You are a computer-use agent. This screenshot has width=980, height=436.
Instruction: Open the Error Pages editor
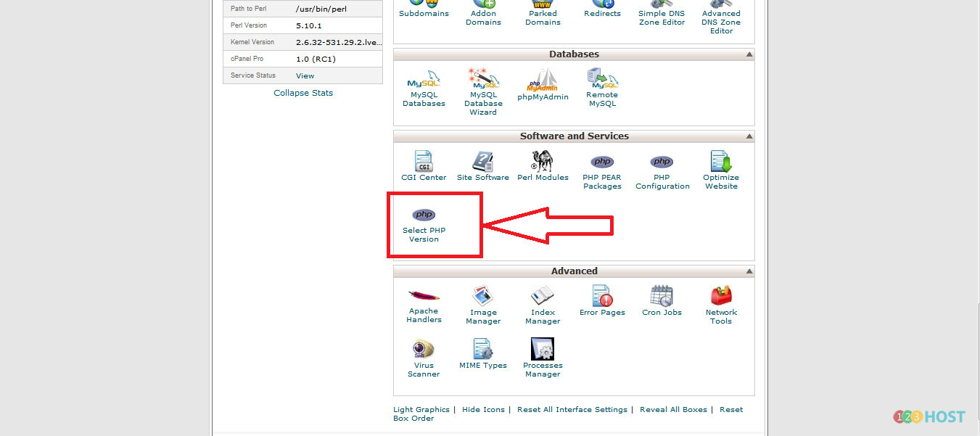tap(602, 296)
